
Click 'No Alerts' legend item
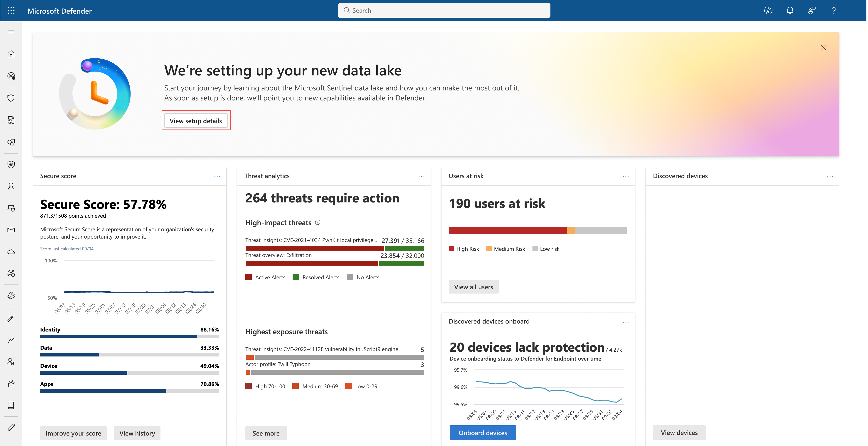point(363,277)
